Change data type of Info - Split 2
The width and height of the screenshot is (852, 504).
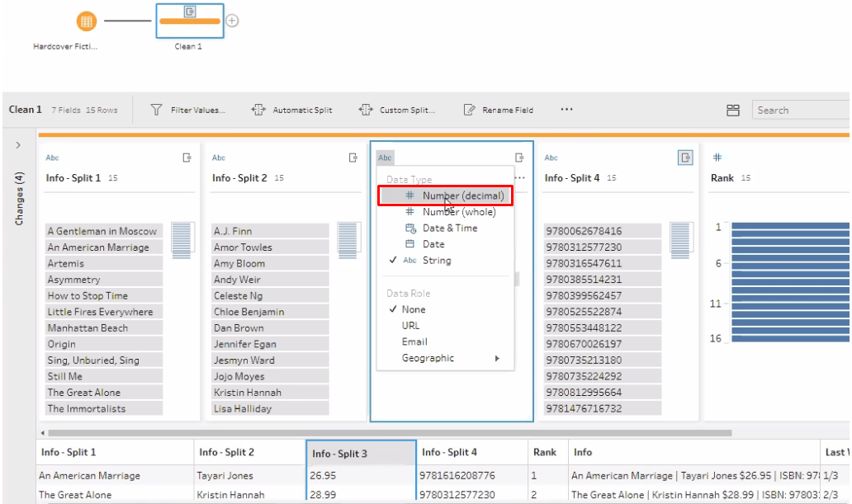coord(219,158)
